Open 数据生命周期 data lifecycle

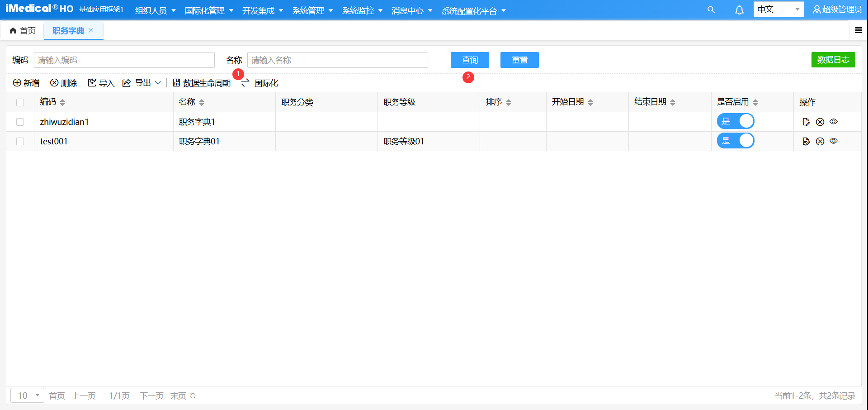click(x=202, y=83)
